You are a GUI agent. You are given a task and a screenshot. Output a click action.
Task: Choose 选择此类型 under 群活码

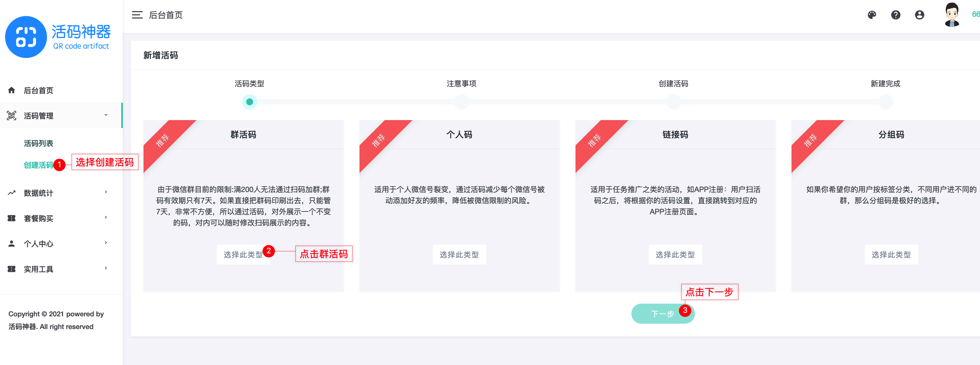pyautogui.click(x=243, y=254)
